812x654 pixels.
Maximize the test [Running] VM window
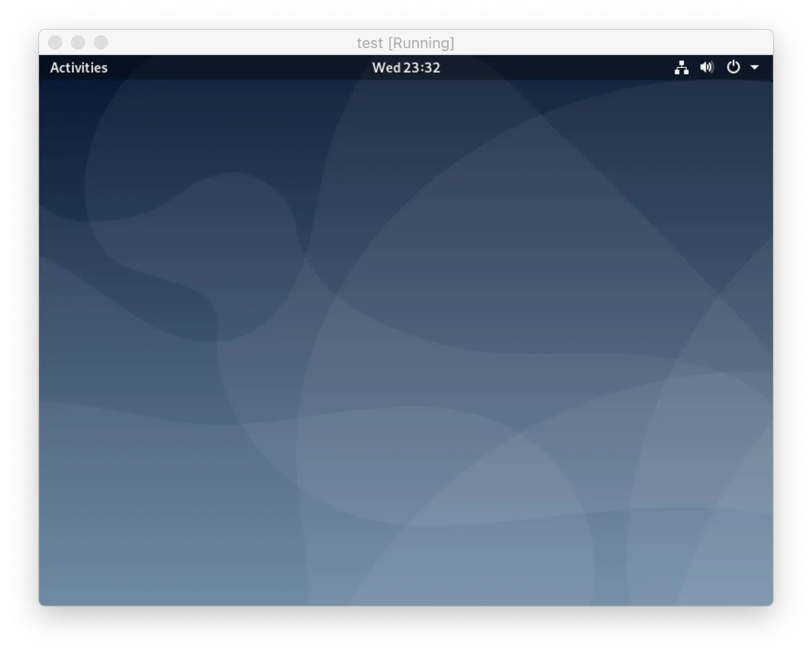[101, 42]
